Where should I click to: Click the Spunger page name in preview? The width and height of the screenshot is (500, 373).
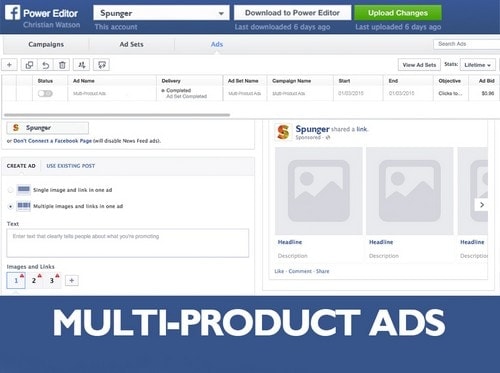[x=312, y=129]
